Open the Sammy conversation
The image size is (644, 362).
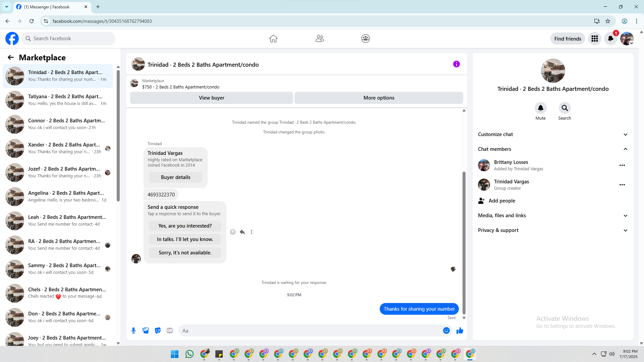click(58, 269)
